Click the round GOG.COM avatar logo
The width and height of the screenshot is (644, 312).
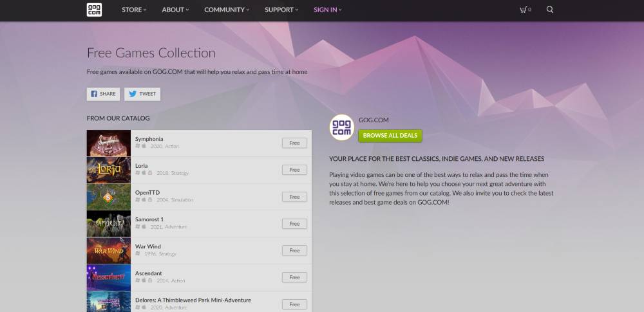click(342, 127)
